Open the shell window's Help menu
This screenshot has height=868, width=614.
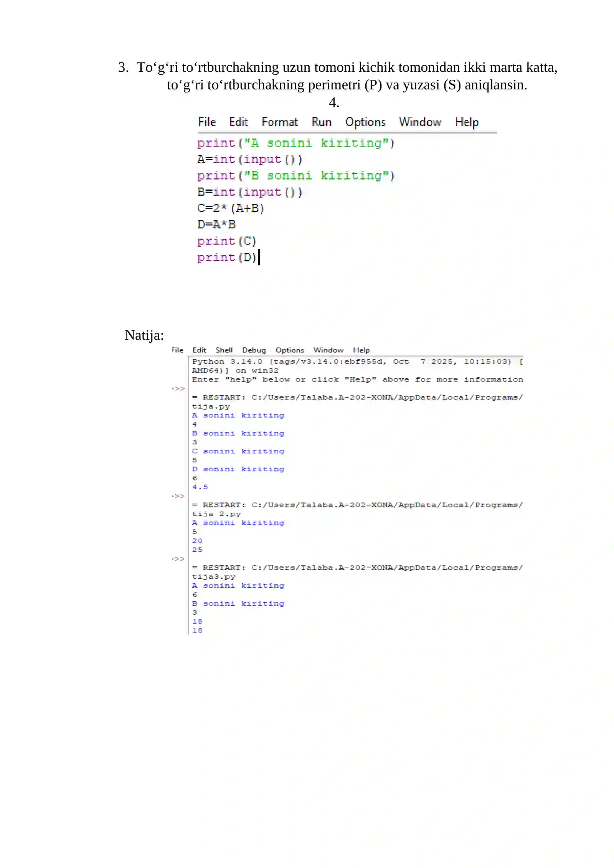361,350
